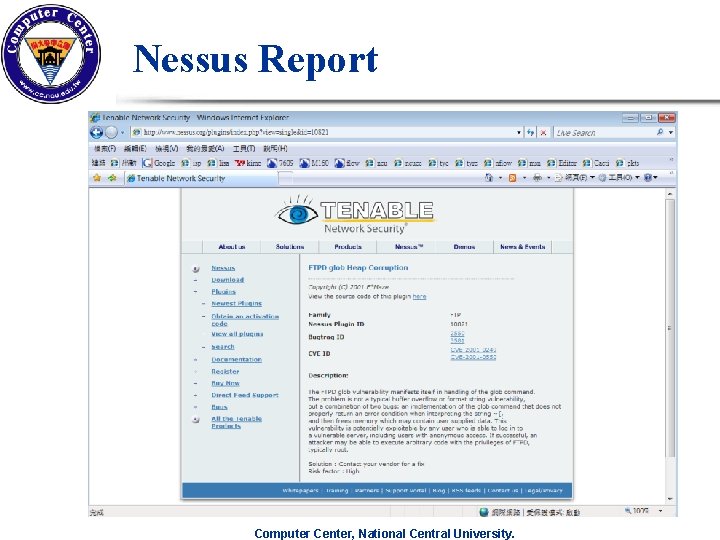Open the 說明(H) help menu

click(275, 148)
